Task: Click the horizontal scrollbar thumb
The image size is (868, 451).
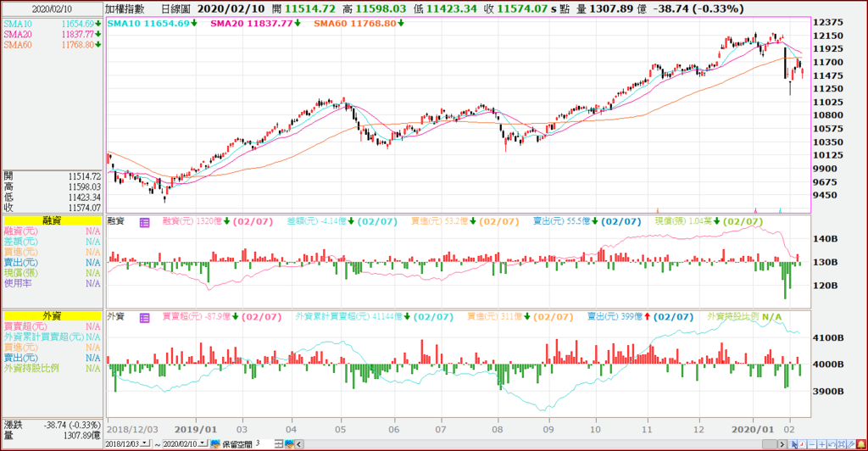Action: pos(770,444)
